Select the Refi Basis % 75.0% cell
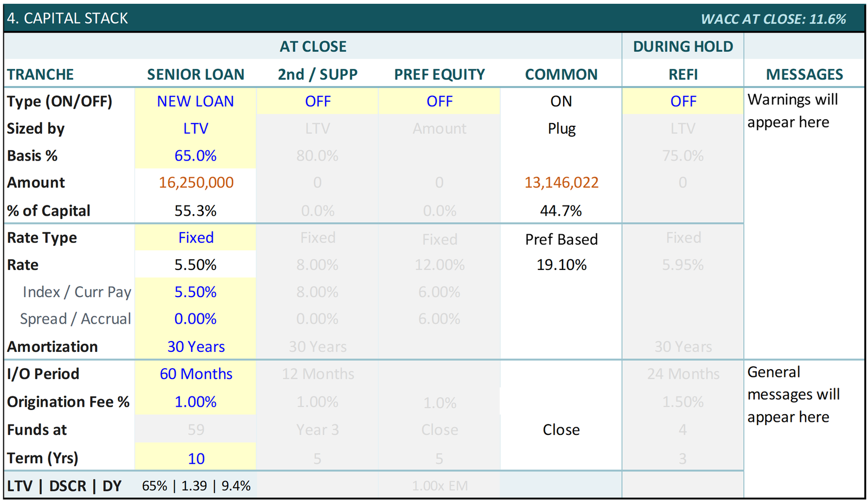868x501 pixels. point(683,156)
